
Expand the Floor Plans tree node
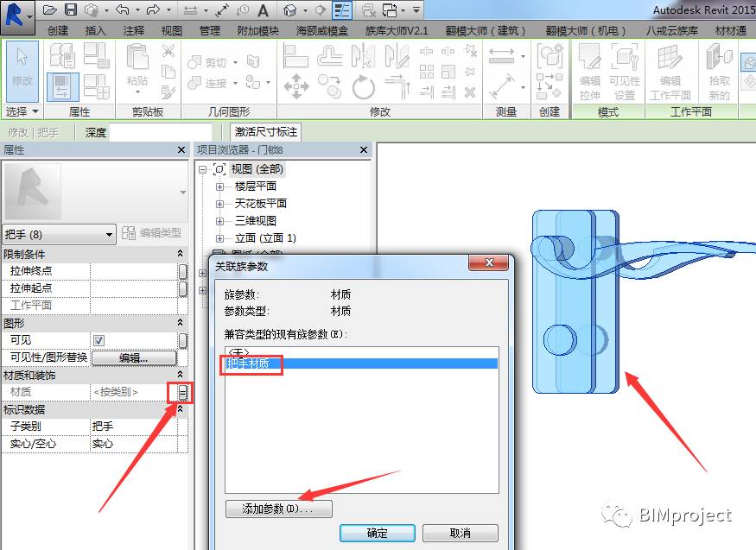pyautogui.click(x=219, y=186)
